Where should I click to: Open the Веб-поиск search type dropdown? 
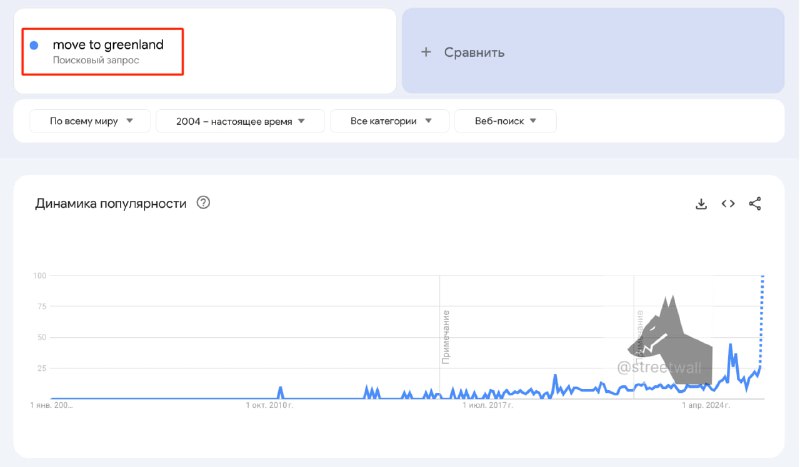pos(505,121)
